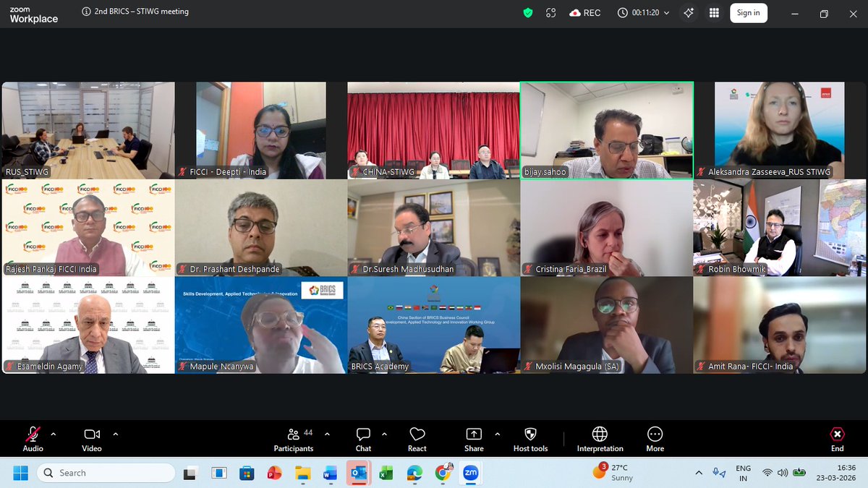
Task: Open the AI Companion sparkle icon
Action: coord(689,12)
